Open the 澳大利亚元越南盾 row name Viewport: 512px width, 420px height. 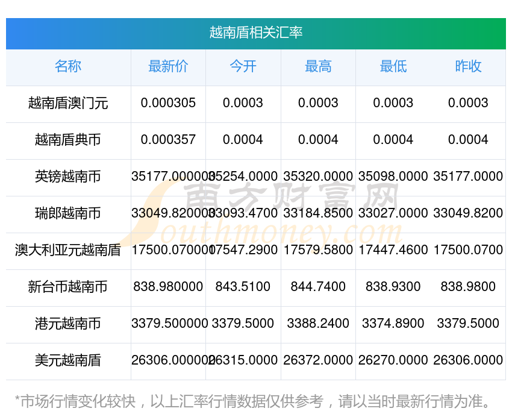[x=68, y=250]
